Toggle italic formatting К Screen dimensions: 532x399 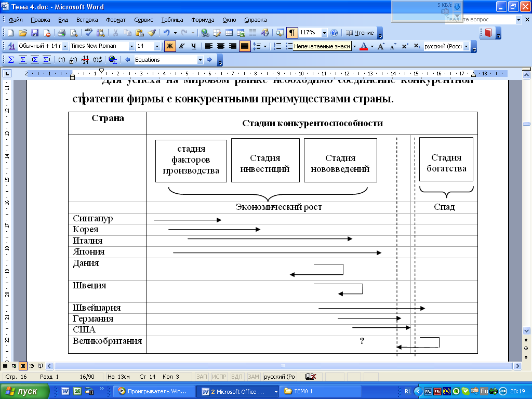pyautogui.click(x=182, y=46)
